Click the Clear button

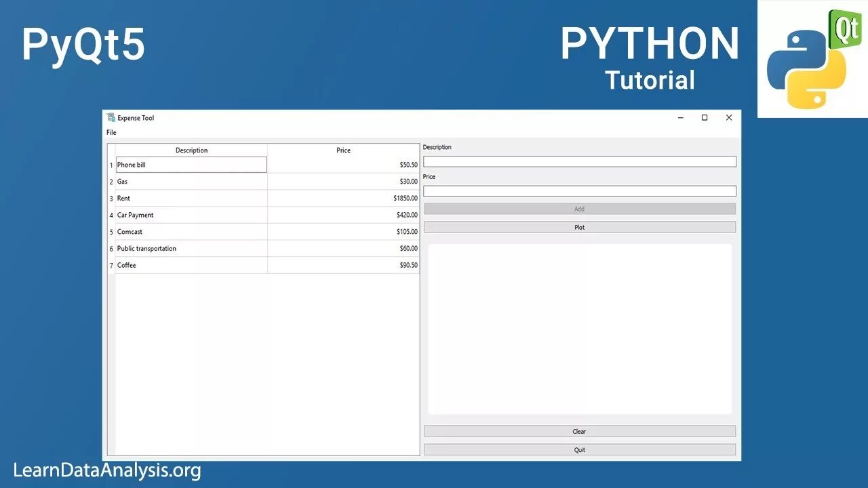pos(580,431)
